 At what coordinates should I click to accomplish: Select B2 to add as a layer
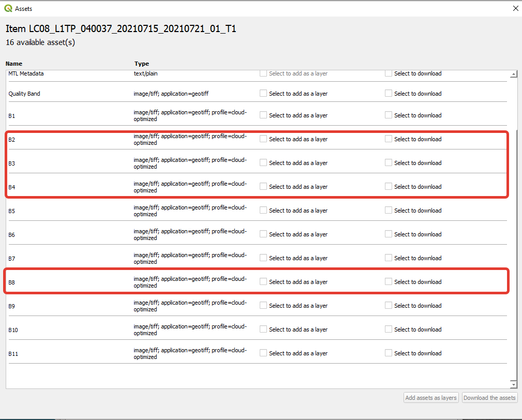click(x=263, y=139)
